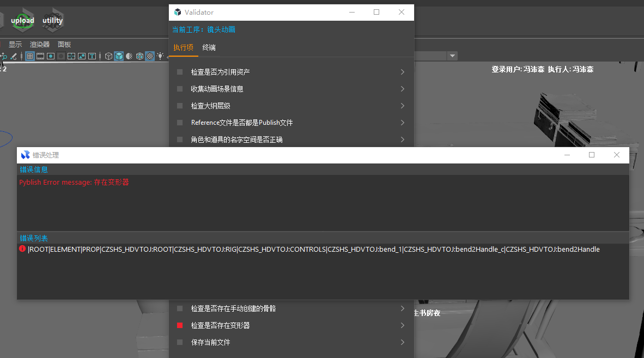
Task: Select the bend2Handle error path entry
Action: coord(313,250)
